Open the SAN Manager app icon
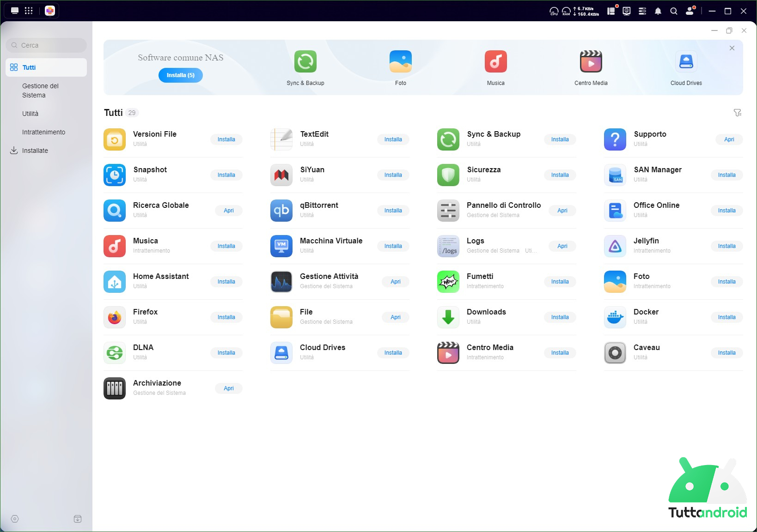Screen dimensions: 757x532 (615, 175)
